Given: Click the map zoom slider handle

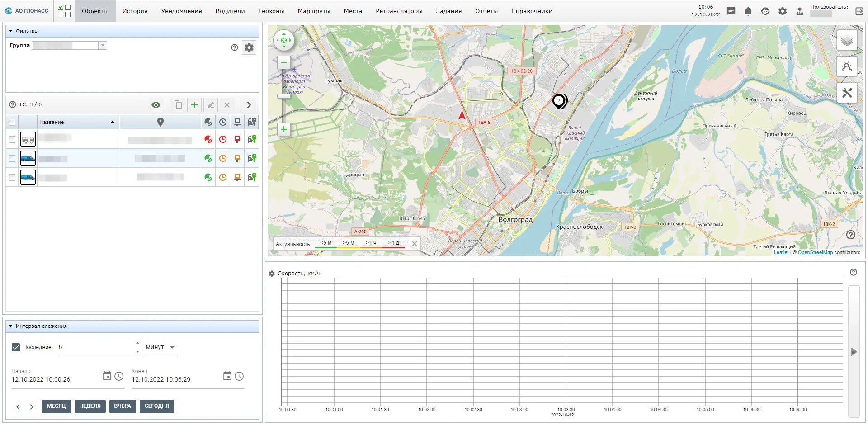Looking at the screenshot, I should pos(284,96).
